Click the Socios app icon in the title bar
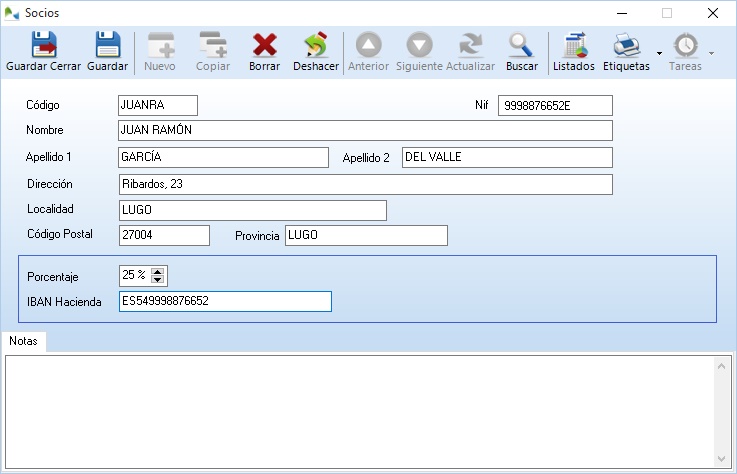 [x=11, y=13]
